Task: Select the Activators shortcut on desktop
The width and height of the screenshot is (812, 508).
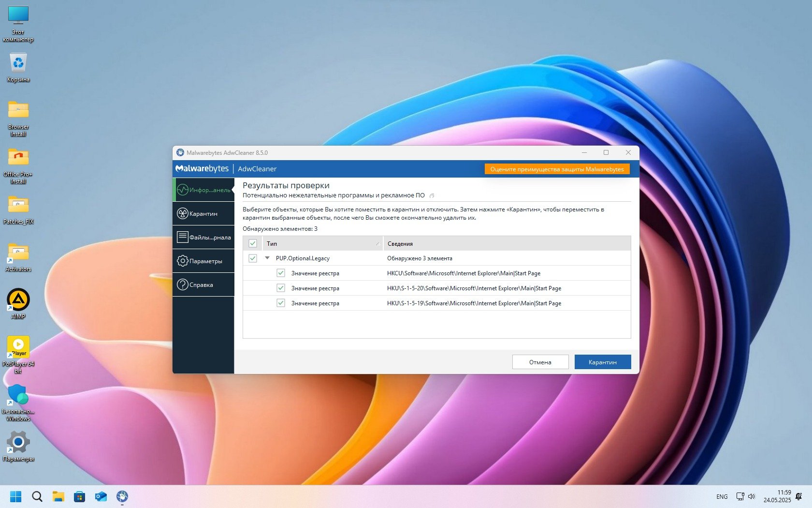Action: (x=18, y=257)
